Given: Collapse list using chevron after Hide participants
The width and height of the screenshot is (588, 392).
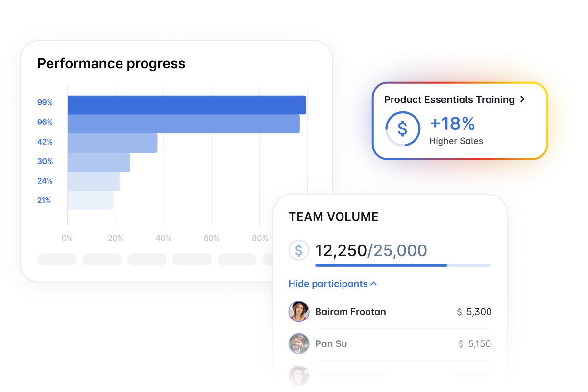Looking at the screenshot, I should click(x=374, y=284).
